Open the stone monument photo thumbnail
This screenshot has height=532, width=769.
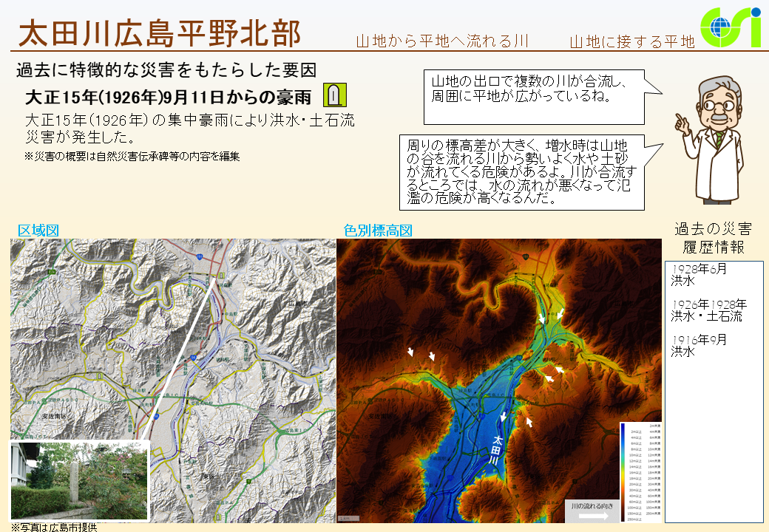[x=79, y=480]
